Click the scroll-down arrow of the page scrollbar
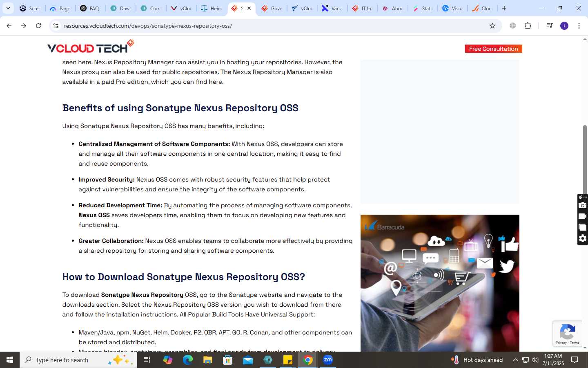 [x=585, y=348]
